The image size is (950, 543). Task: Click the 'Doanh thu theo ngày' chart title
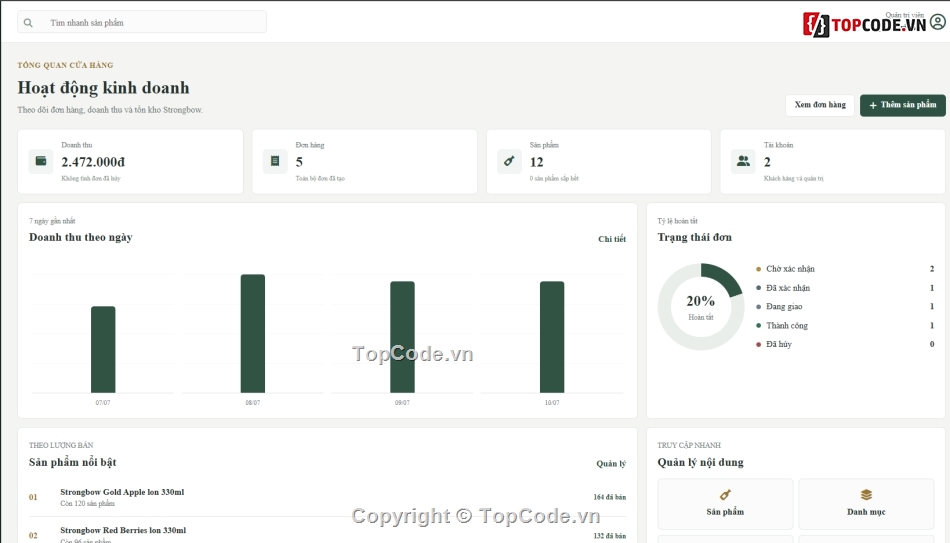[x=81, y=238]
